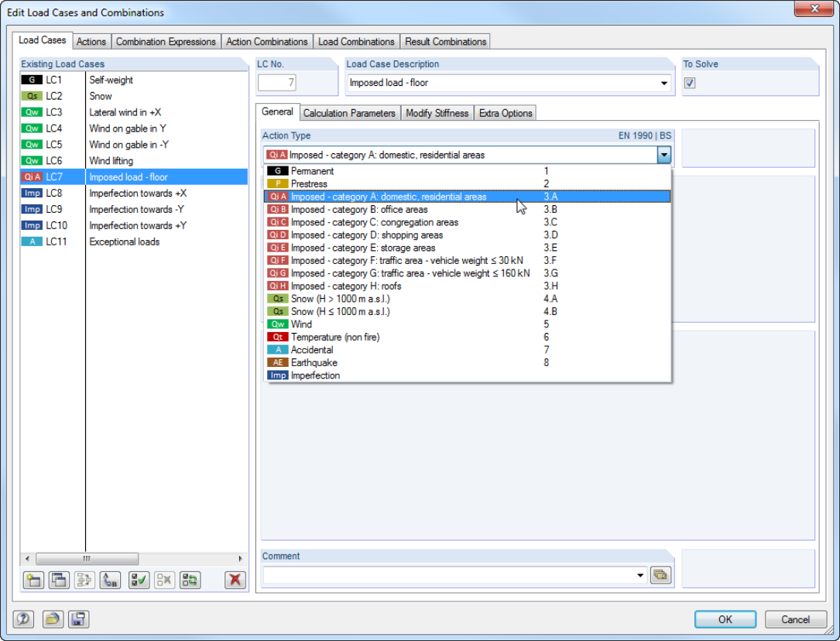Choose Wind action type
840x641 pixels.
pos(467,324)
